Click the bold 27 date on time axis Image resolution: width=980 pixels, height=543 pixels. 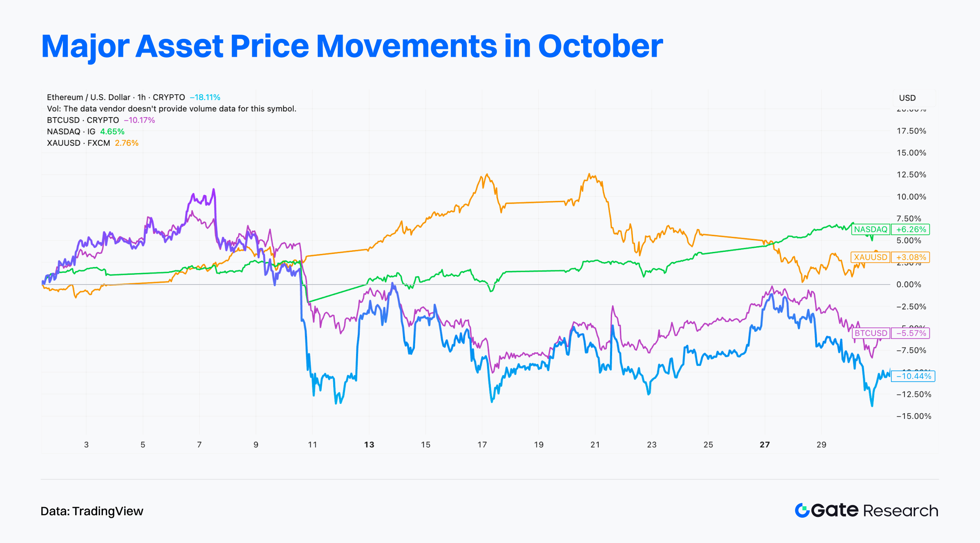coord(764,445)
